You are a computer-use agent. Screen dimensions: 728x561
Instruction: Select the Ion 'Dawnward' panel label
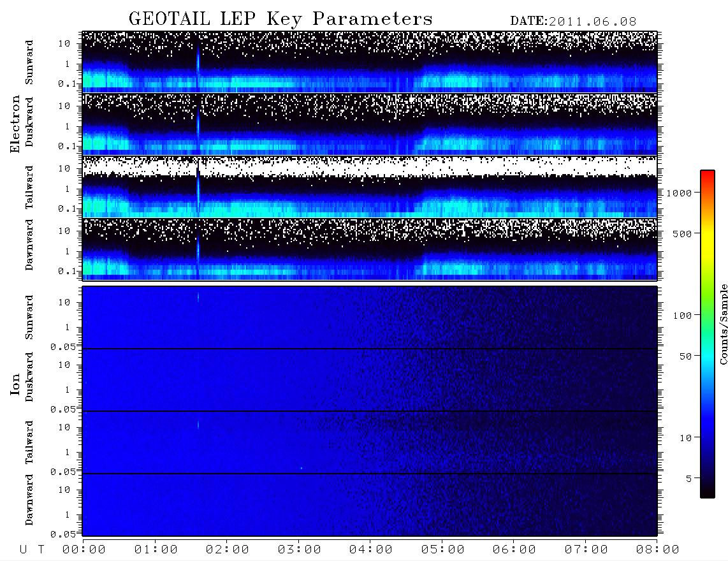(x=29, y=500)
